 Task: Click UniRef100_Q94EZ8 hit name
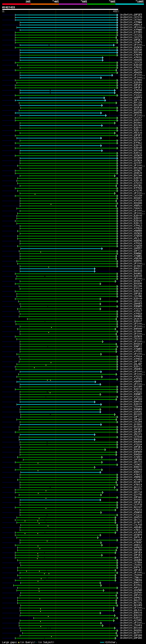coord(131,173)
